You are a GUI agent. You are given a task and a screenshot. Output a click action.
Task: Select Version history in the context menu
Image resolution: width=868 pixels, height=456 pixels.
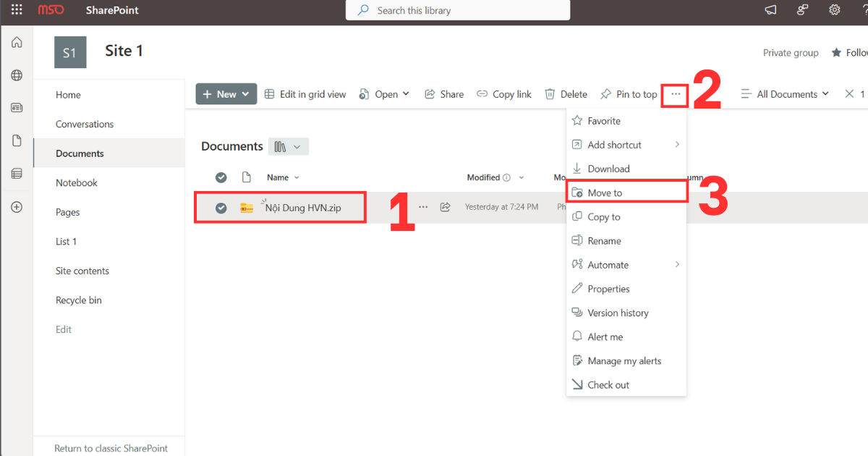tap(618, 312)
